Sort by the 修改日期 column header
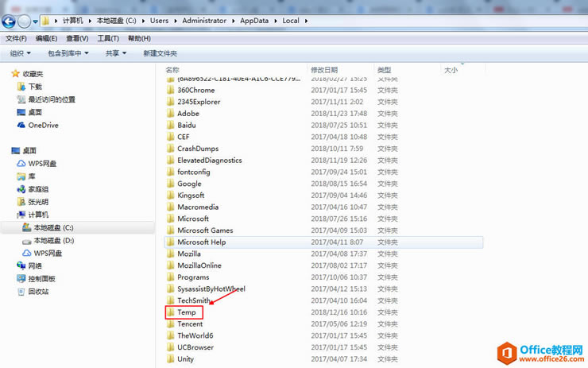This screenshot has height=368, width=588. [x=324, y=70]
